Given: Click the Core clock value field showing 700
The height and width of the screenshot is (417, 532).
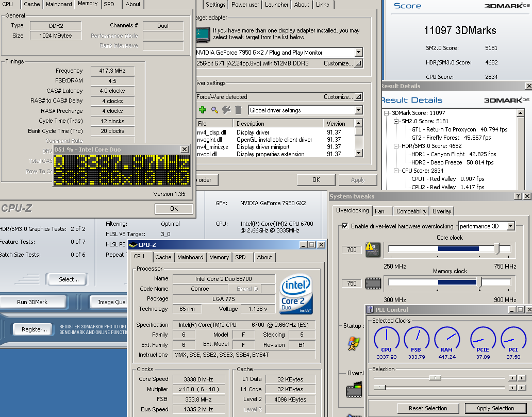Looking at the screenshot, I should pyautogui.click(x=352, y=249).
